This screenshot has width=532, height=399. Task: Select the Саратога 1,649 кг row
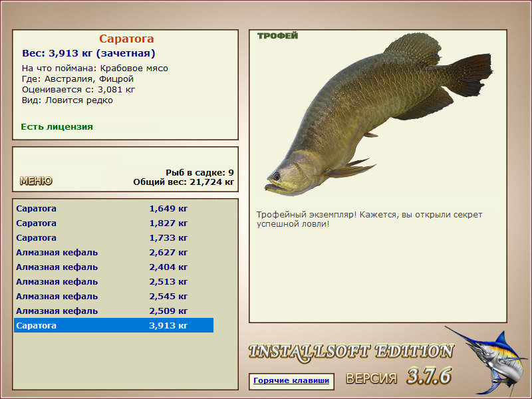(114, 209)
